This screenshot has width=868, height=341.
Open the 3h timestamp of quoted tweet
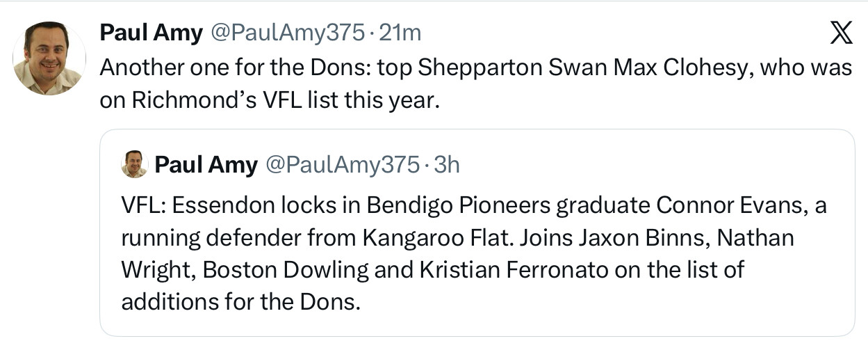tap(447, 164)
